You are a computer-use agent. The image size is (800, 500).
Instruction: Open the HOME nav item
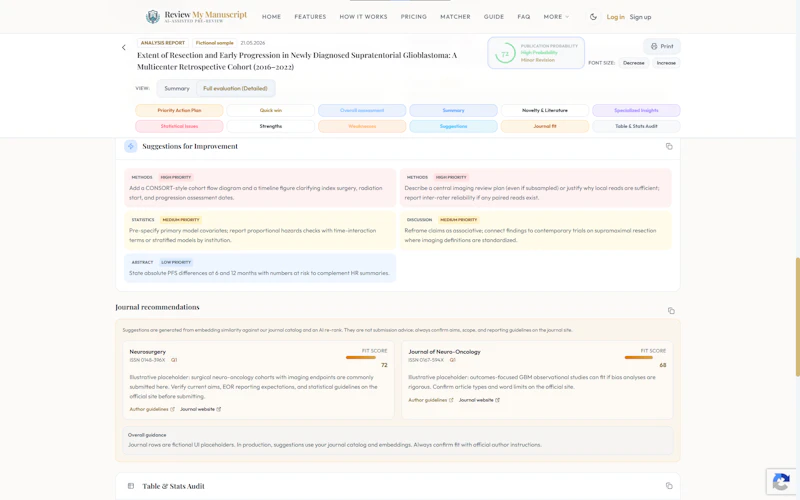[271, 17]
